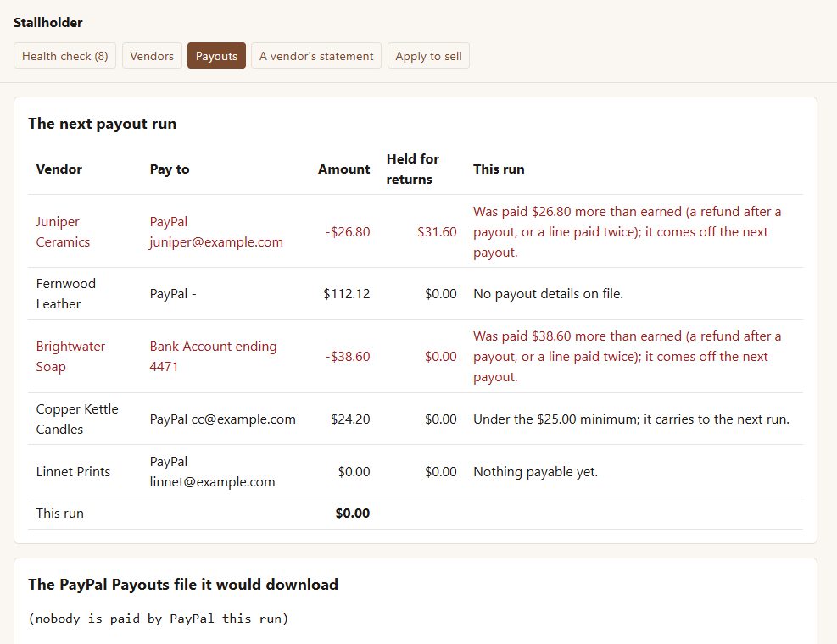Image resolution: width=837 pixels, height=644 pixels.
Task: Click the Stallholder app title
Action: coord(48,22)
